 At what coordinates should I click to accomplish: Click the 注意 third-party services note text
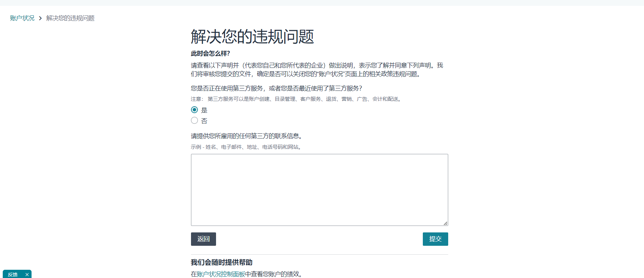coord(297,99)
